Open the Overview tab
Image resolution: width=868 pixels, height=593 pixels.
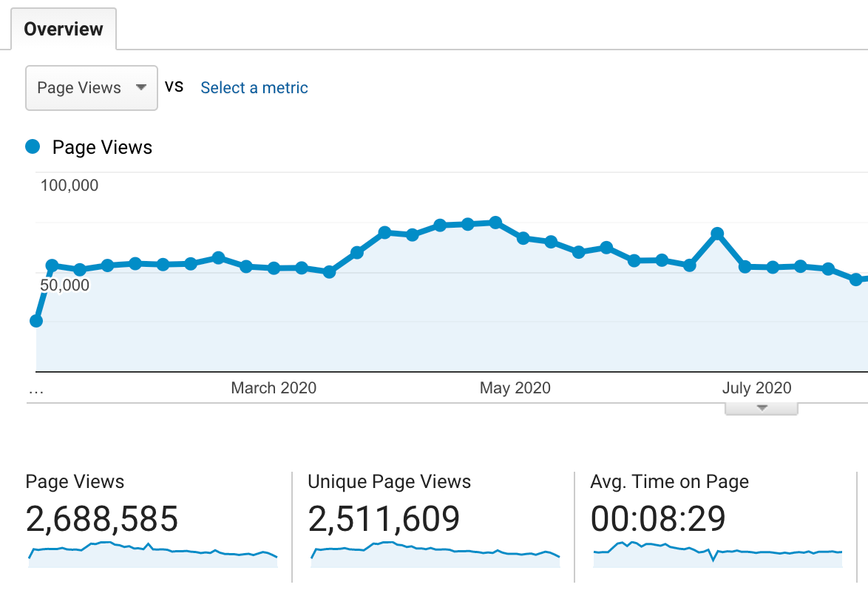pos(63,30)
